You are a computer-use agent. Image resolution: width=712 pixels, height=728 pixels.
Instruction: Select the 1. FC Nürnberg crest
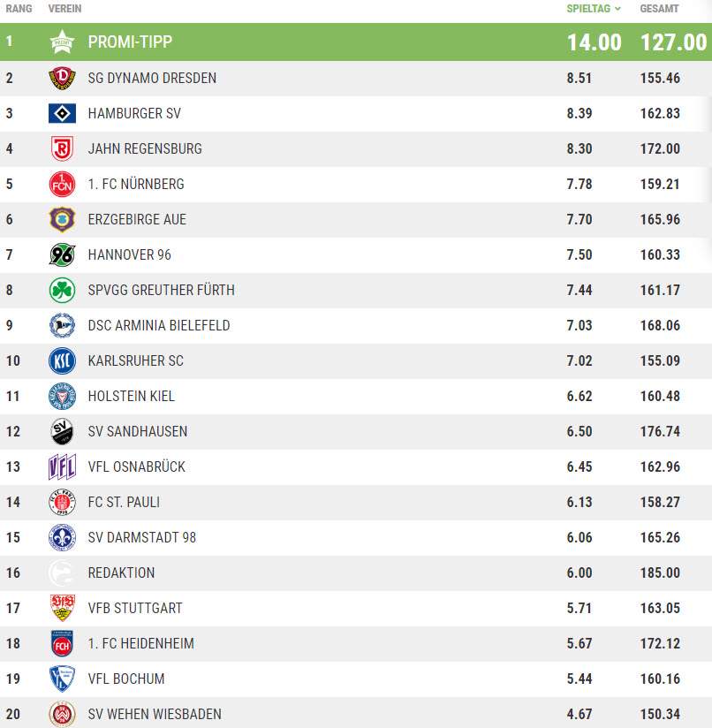point(63,184)
